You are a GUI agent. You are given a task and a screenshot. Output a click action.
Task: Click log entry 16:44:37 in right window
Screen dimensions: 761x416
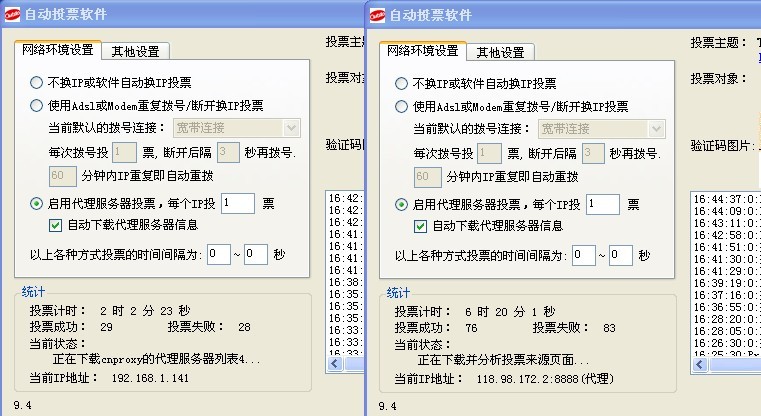[727, 200]
